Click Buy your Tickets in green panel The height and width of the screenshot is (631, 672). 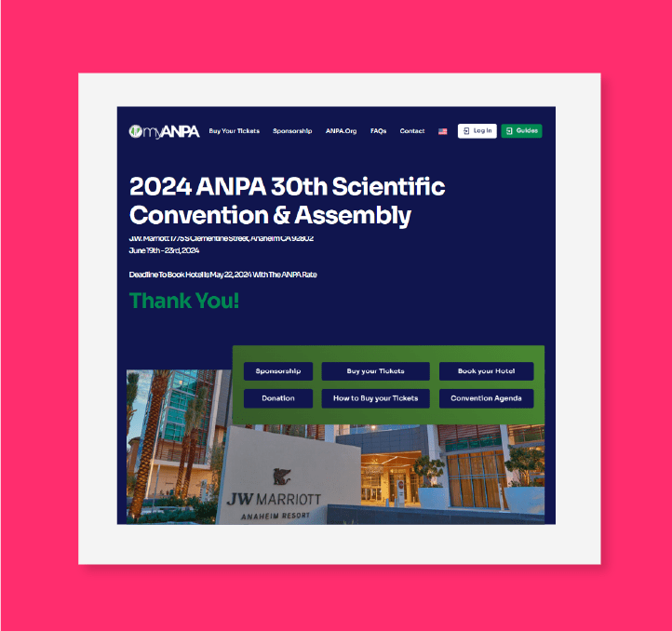coord(375,371)
